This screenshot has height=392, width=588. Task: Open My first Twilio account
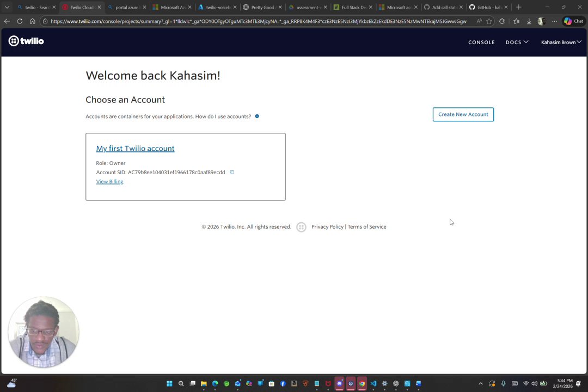(x=135, y=148)
